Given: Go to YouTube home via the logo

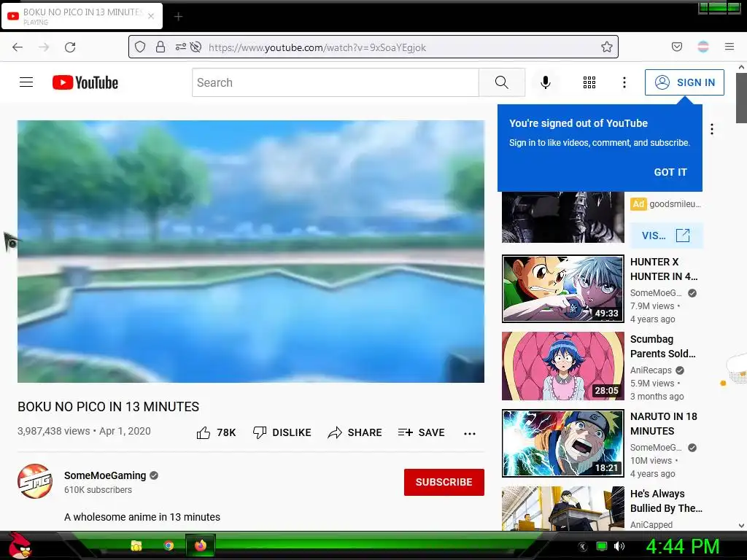Looking at the screenshot, I should [x=85, y=82].
